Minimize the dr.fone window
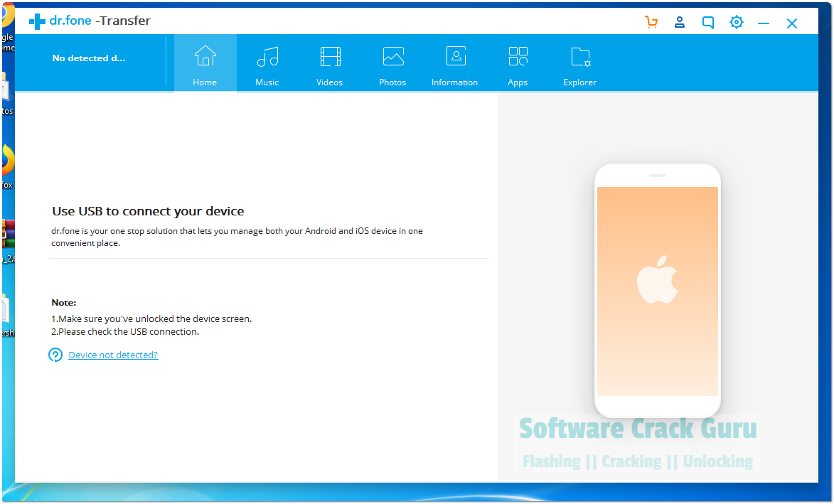Image resolution: width=834 pixels, height=504 pixels. 764,23
